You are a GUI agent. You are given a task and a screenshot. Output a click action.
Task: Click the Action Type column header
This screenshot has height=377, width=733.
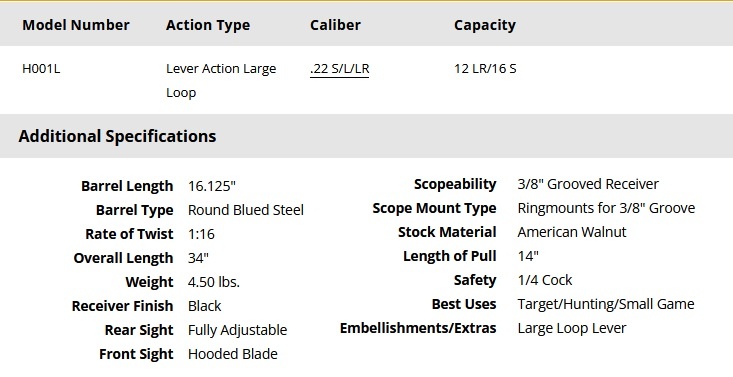(x=208, y=25)
